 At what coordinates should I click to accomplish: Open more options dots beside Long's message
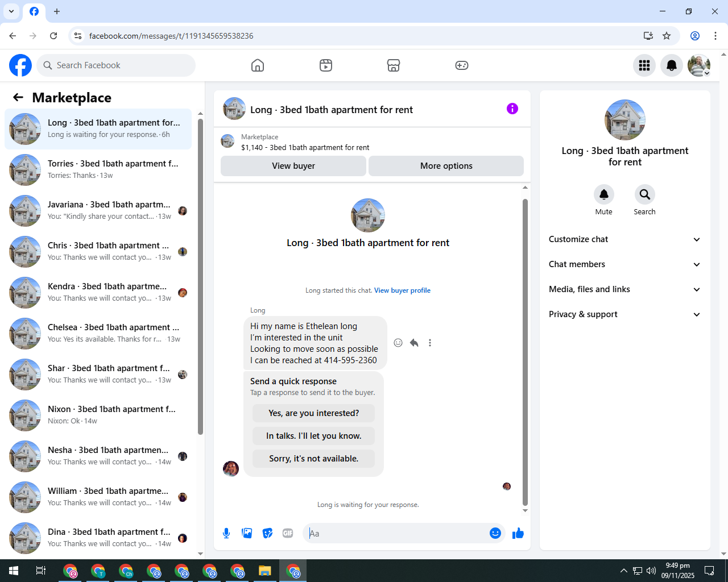pos(430,343)
